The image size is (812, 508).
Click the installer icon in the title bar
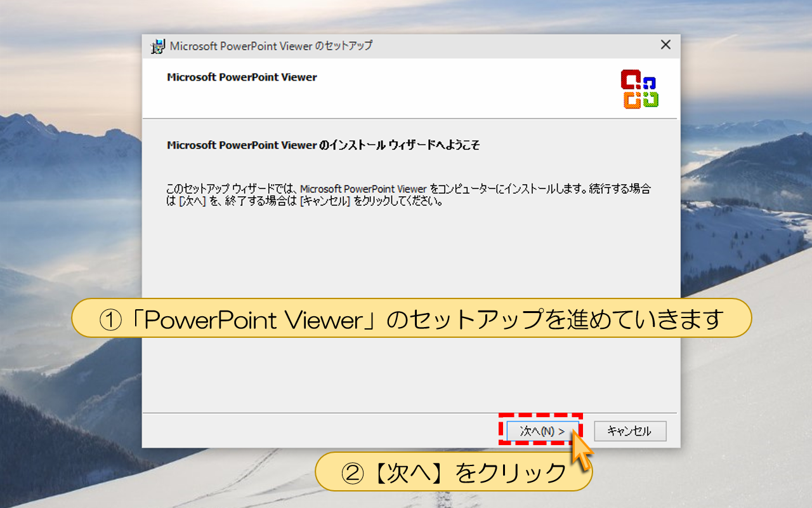pyautogui.click(x=158, y=46)
